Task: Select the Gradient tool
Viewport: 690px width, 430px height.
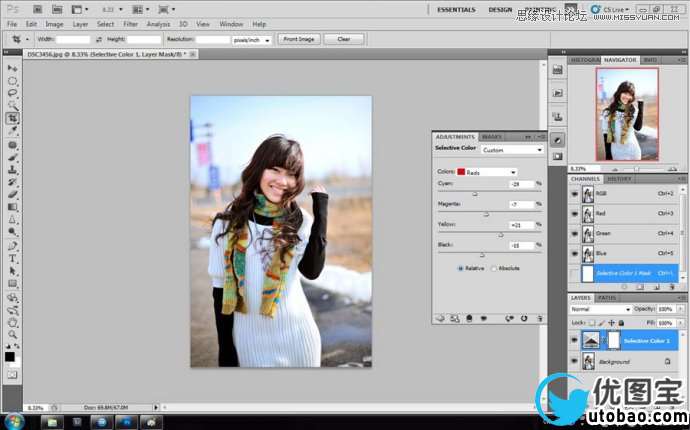Action: click(x=12, y=207)
